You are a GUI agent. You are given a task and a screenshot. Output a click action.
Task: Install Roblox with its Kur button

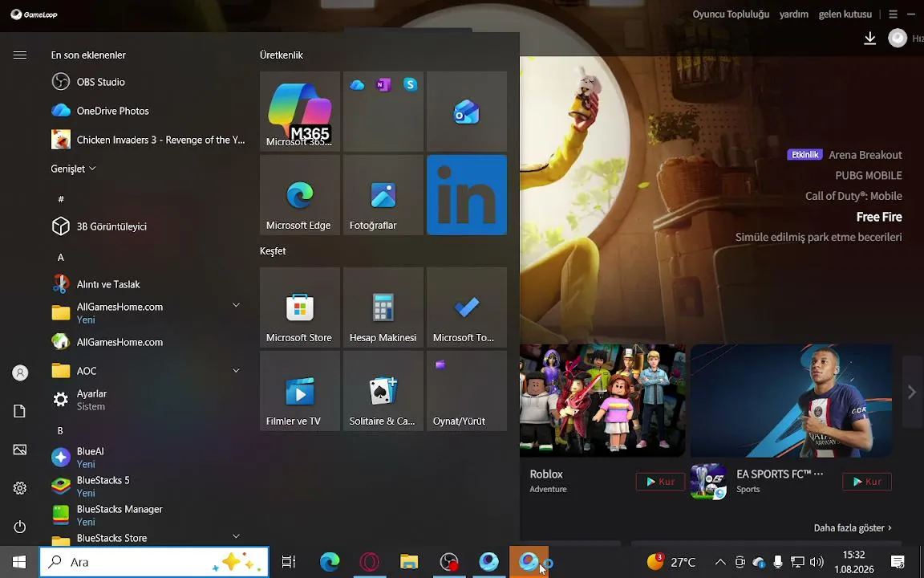[660, 482]
